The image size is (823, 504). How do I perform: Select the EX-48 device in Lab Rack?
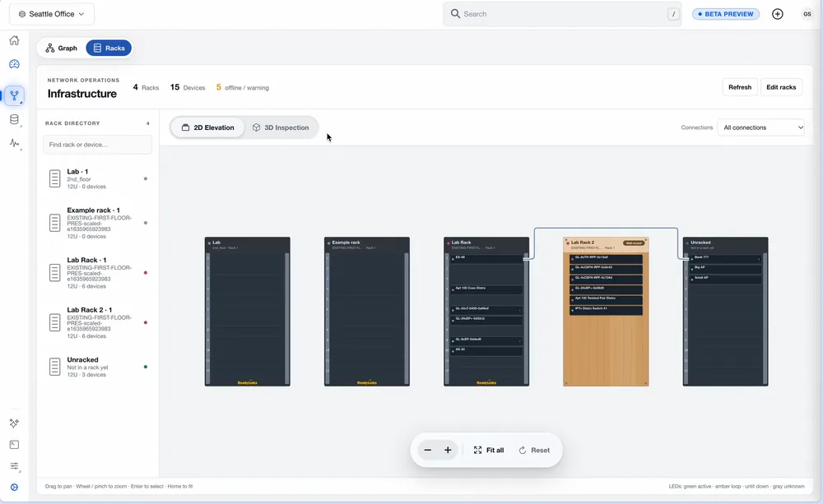(x=486, y=258)
